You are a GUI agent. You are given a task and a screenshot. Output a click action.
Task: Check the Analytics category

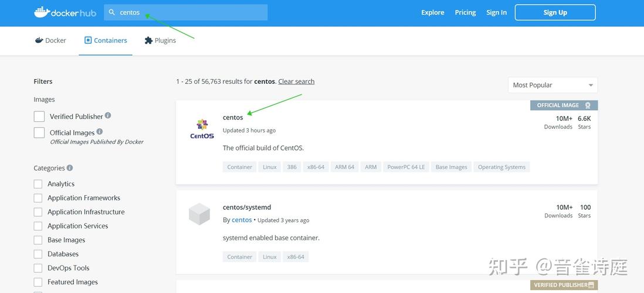coord(38,184)
